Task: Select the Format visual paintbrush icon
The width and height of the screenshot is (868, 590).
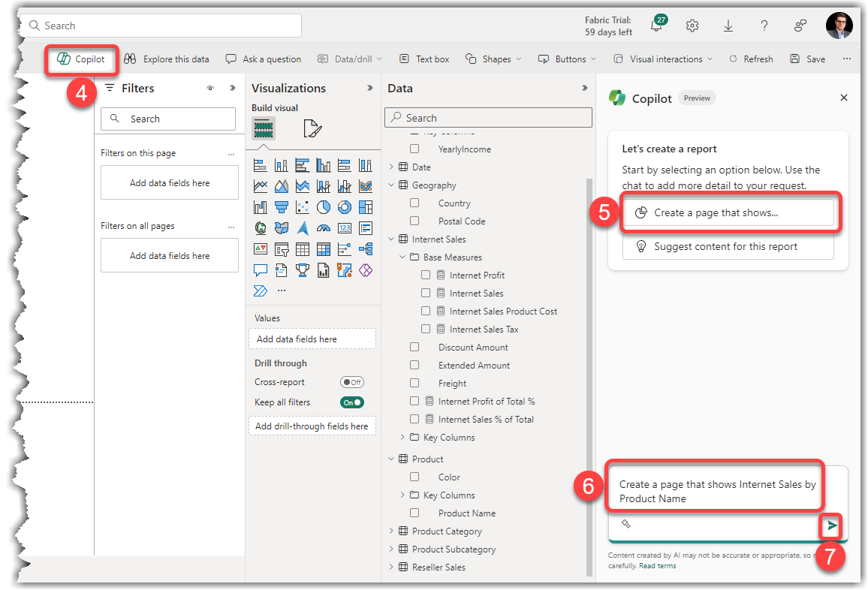Action: (312, 128)
